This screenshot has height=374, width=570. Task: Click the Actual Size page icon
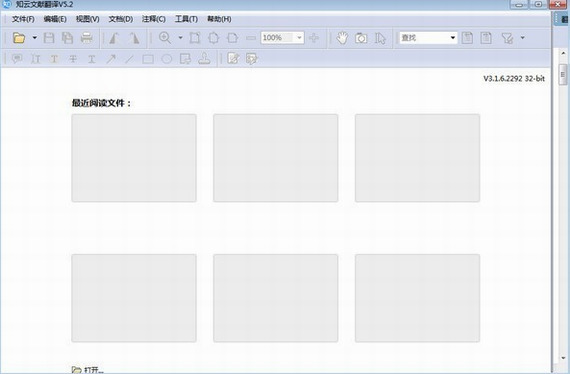(195, 38)
